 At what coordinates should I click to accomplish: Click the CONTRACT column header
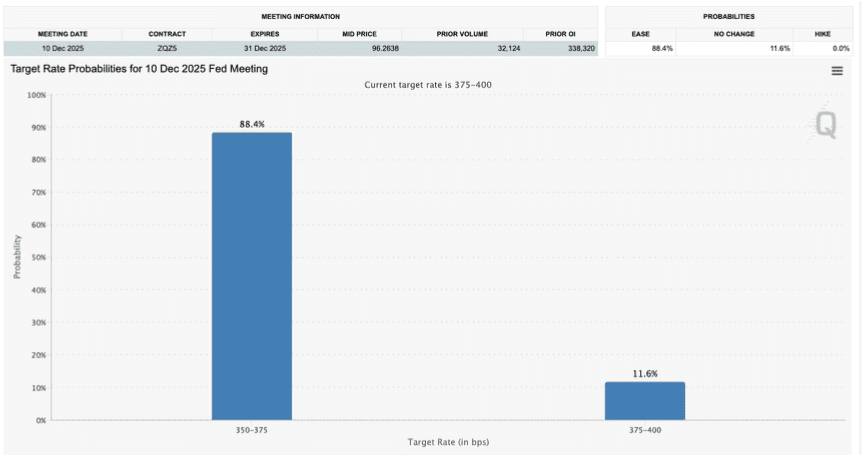click(167, 34)
